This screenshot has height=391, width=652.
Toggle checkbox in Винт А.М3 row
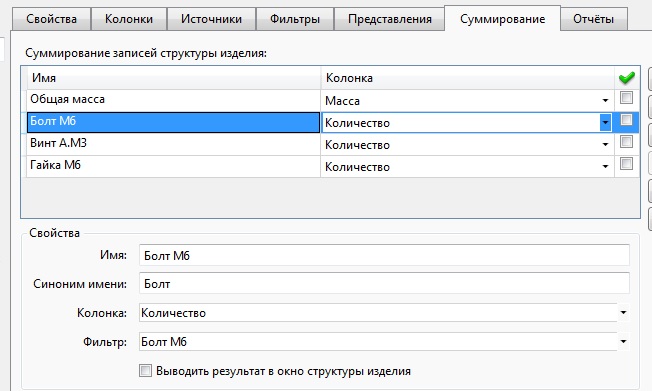pos(626,142)
